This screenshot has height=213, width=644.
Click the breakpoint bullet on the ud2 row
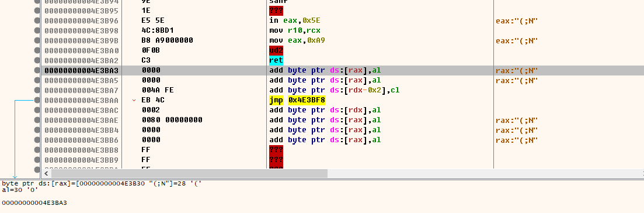(x=37, y=50)
